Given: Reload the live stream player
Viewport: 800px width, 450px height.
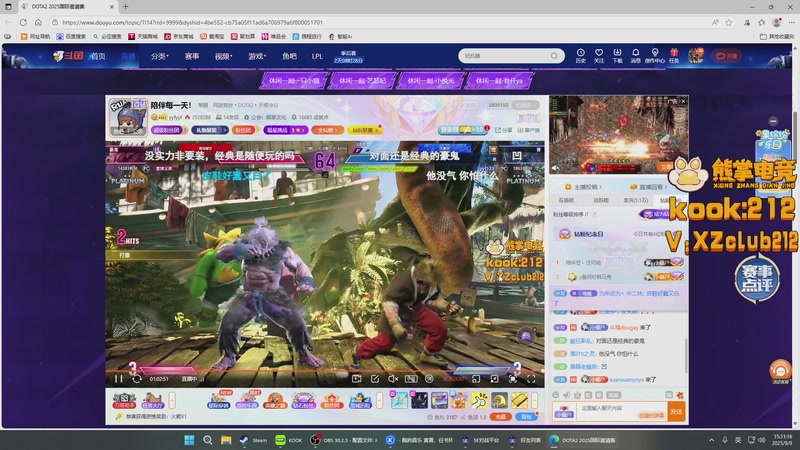Looking at the screenshot, I should pyautogui.click(x=137, y=379).
